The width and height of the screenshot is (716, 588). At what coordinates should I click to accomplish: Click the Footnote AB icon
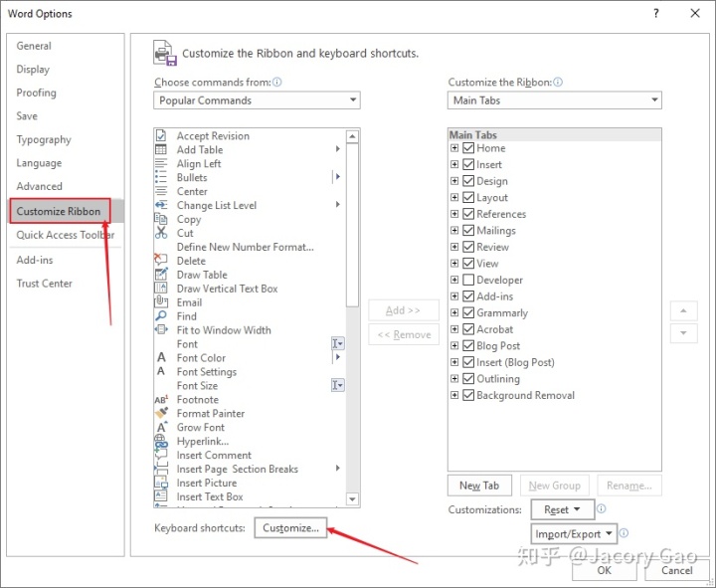(x=161, y=400)
